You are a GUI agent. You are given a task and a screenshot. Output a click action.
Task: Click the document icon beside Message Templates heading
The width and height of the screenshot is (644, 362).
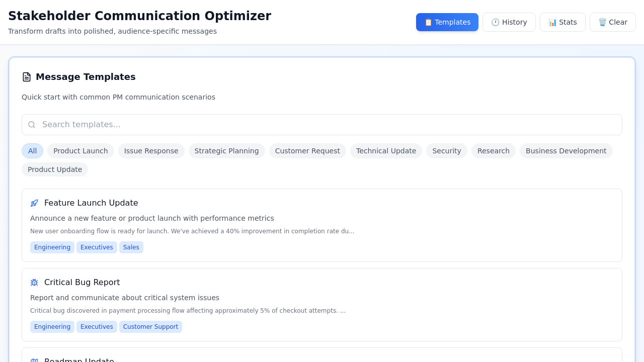click(x=26, y=76)
